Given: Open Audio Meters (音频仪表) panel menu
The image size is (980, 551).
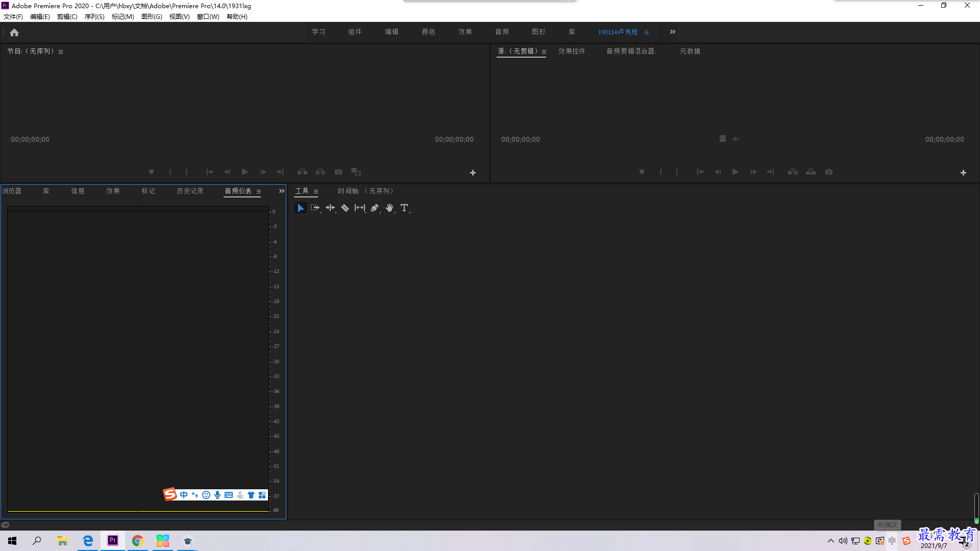Looking at the screenshot, I should point(259,192).
